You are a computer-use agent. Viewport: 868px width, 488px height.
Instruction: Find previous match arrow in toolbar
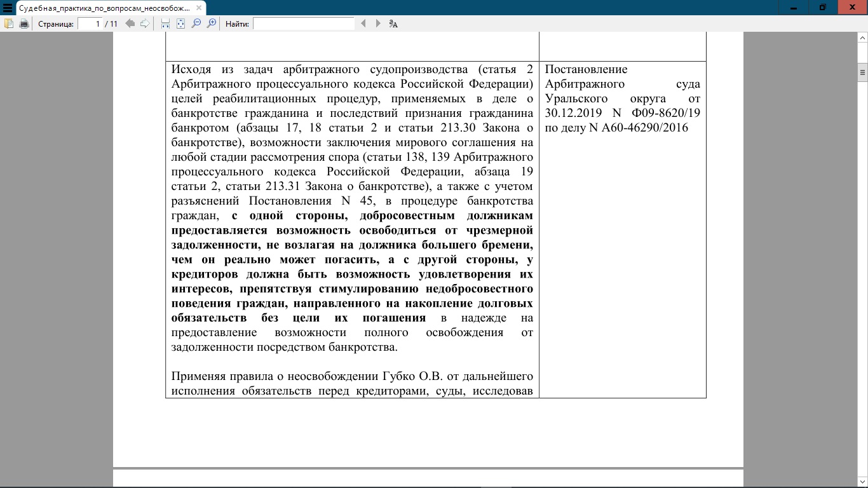point(363,24)
